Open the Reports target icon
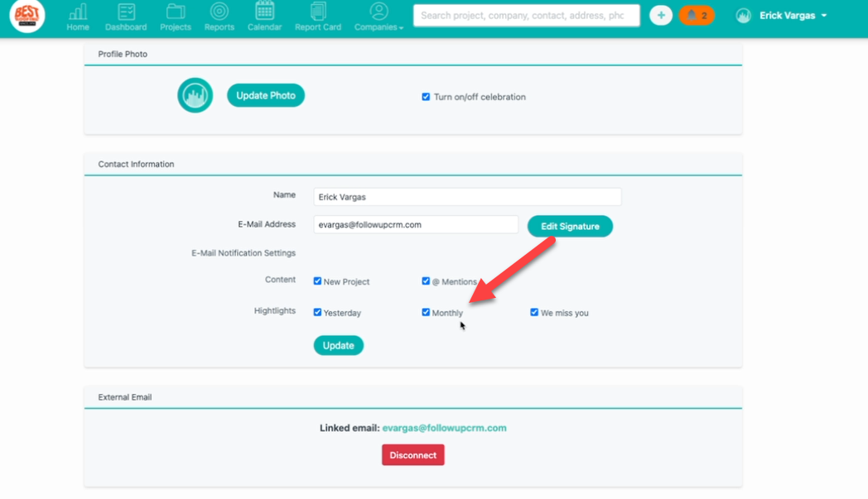The width and height of the screenshot is (868, 499). 219,11
